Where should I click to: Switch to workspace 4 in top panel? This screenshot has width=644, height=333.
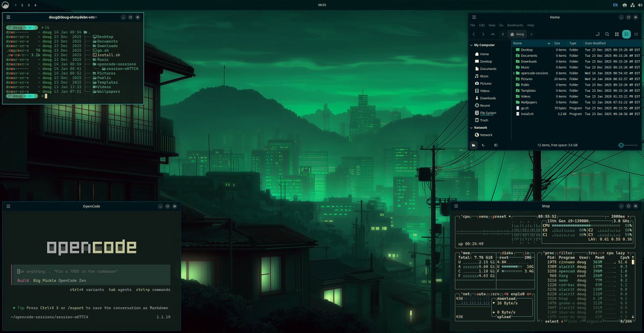click(36, 5)
